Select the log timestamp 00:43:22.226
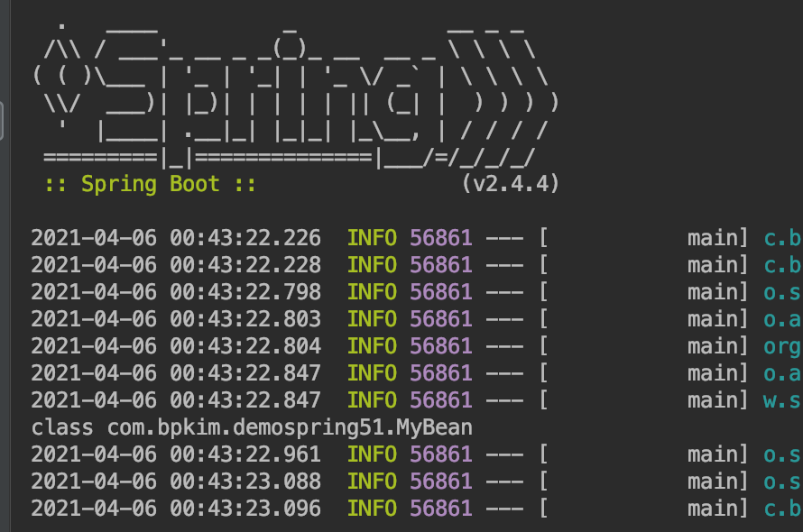Screen dimensions: 803x532 click(245, 238)
